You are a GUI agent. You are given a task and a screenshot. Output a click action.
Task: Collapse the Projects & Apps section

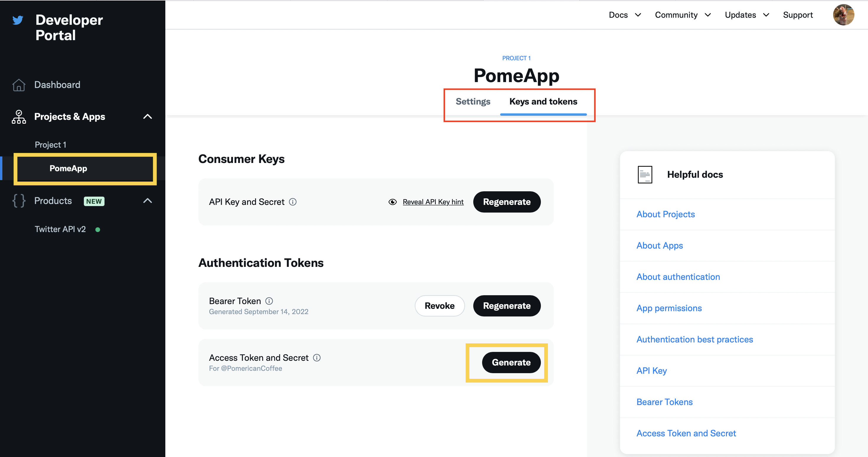(x=148, y=117)
